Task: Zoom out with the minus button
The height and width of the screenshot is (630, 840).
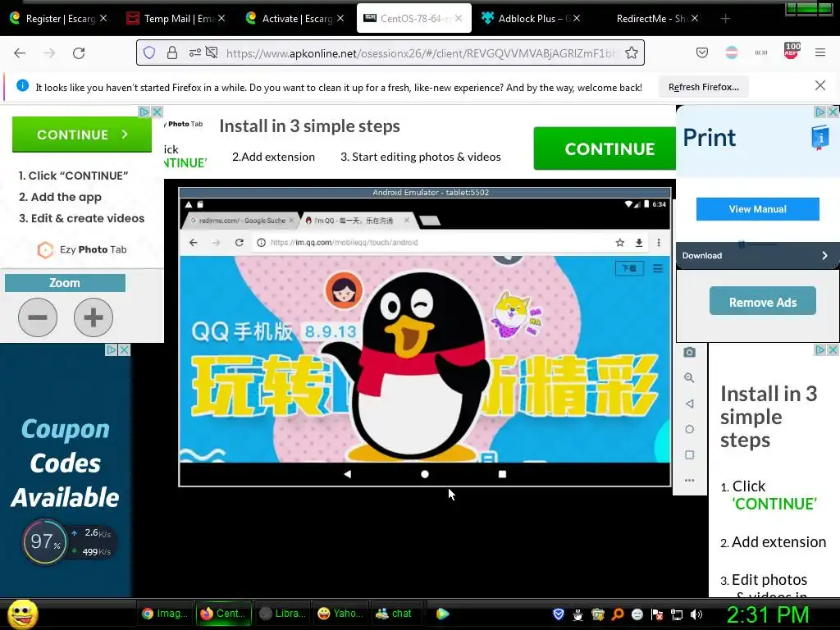Action: click(x=38, y=317)
